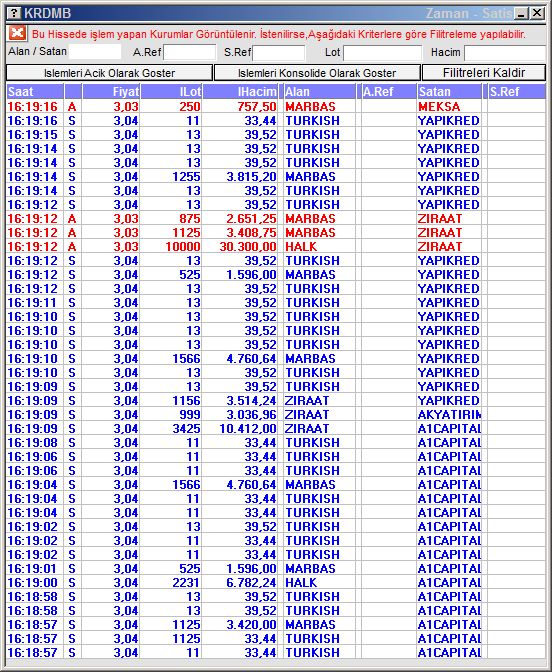The width and height of the screenshot is (552, 672).
Task: Select volume cell 757,50
Action: click(x=240, y=106)
